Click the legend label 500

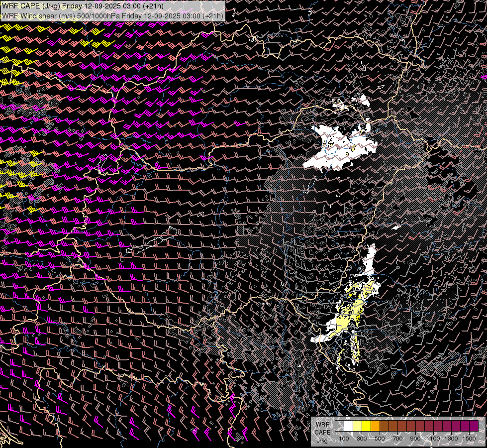tap(380, 439)
